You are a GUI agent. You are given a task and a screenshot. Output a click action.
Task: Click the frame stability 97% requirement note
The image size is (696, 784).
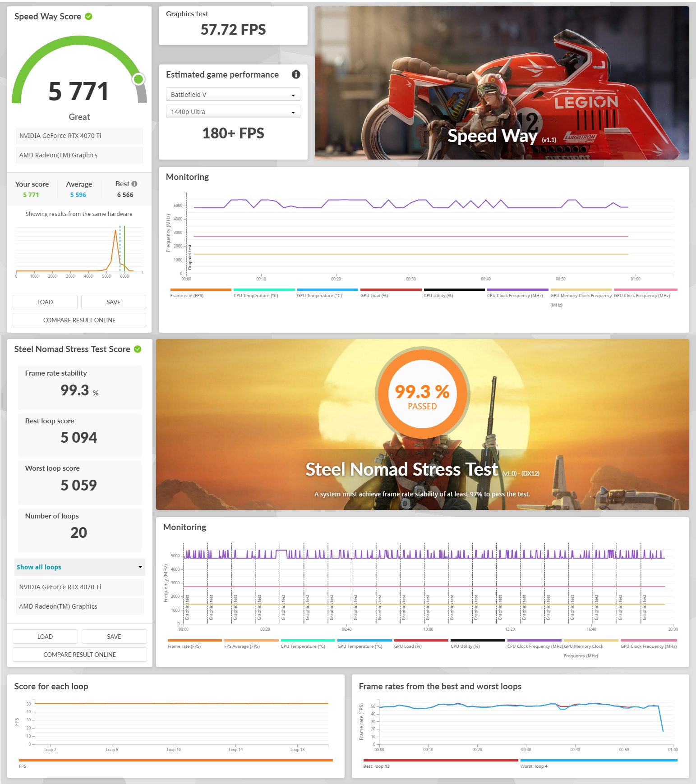[x=422, y=494]
